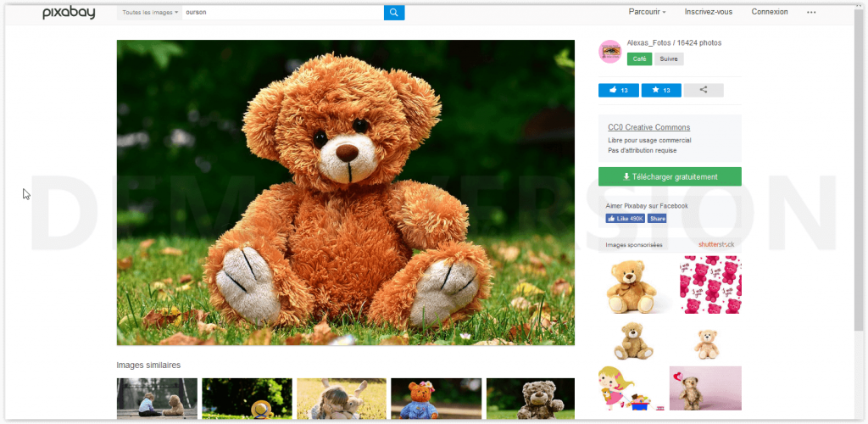Click the blue search magnifier button

point(394,13)
